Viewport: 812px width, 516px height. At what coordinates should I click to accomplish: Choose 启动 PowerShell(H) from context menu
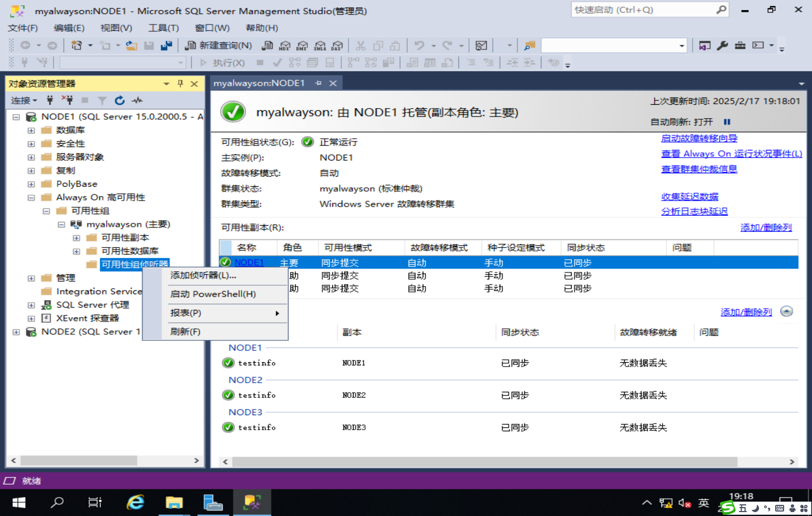pos(215,294)
